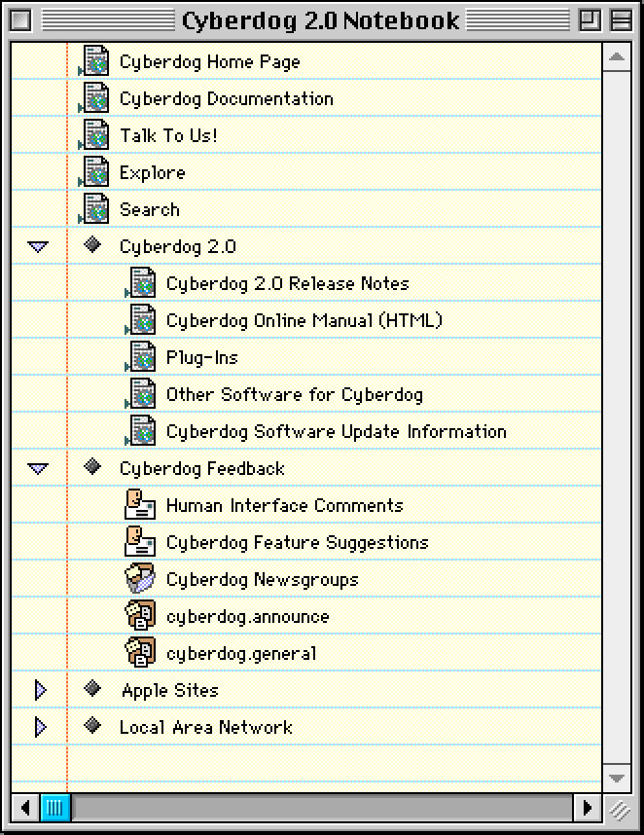This screenshot has width=644, height=835.
Task: Click the cyberdog.general newsgroup icon
Action: (141, 653)
